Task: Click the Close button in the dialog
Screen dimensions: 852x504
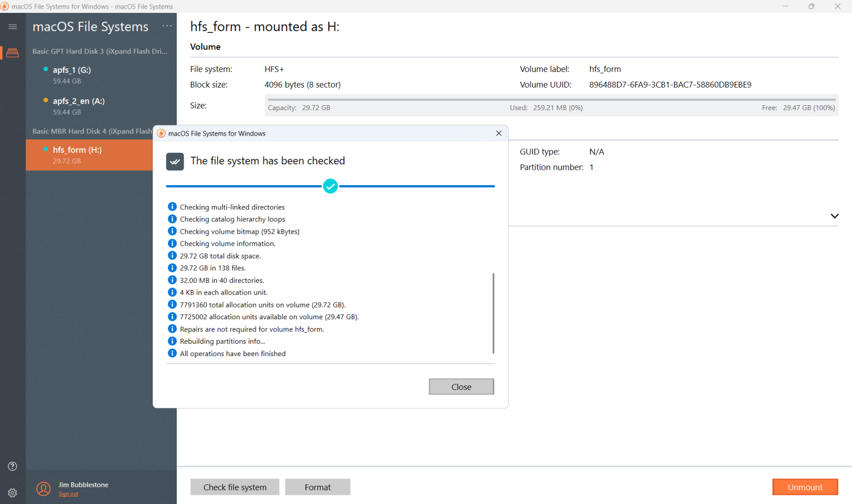Action: coord(461,387)
